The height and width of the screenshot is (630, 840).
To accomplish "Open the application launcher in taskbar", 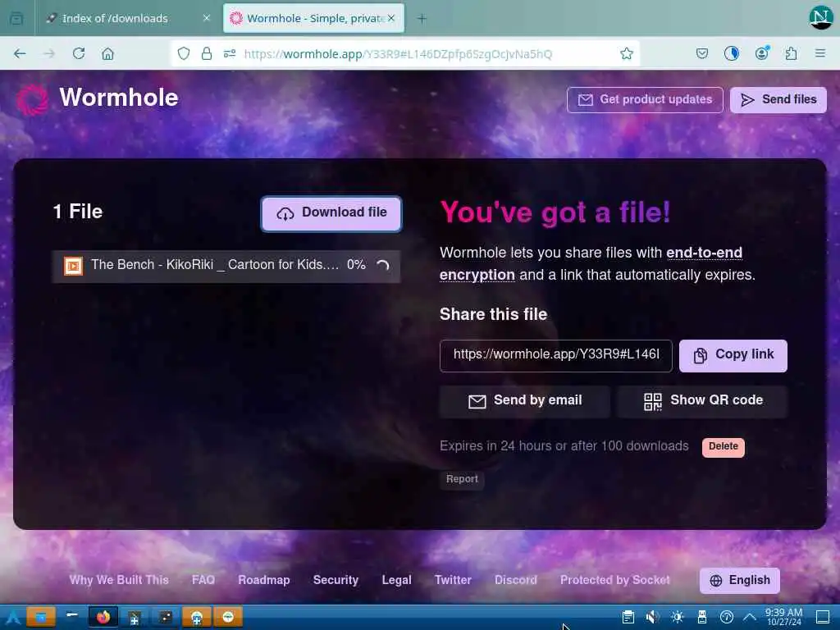I will click(11, 617).
